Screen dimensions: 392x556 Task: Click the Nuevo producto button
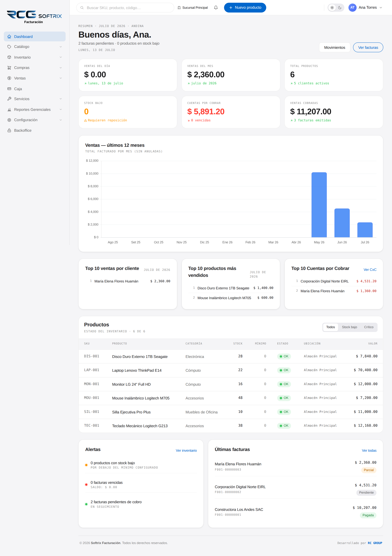click(245, 7)
